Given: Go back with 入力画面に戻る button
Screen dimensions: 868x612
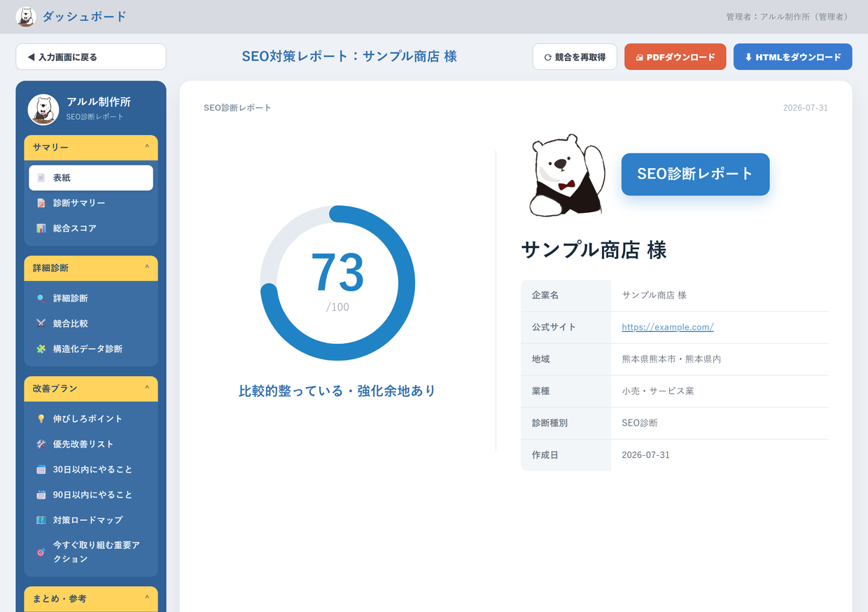Looking at the screenshot, I should (91, 57).
